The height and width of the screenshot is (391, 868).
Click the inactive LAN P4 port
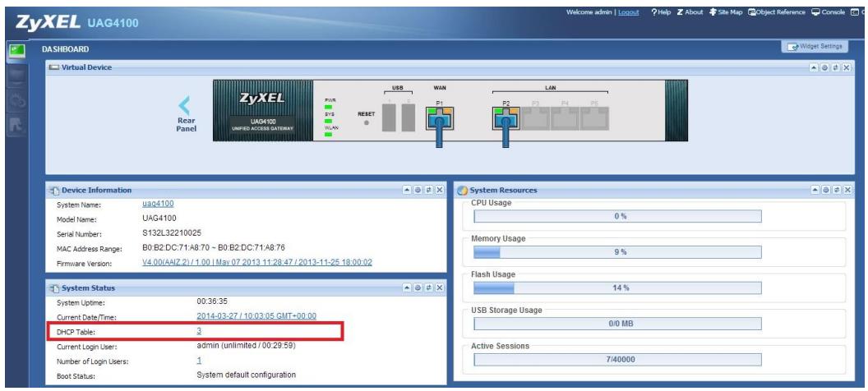[565, 118]
